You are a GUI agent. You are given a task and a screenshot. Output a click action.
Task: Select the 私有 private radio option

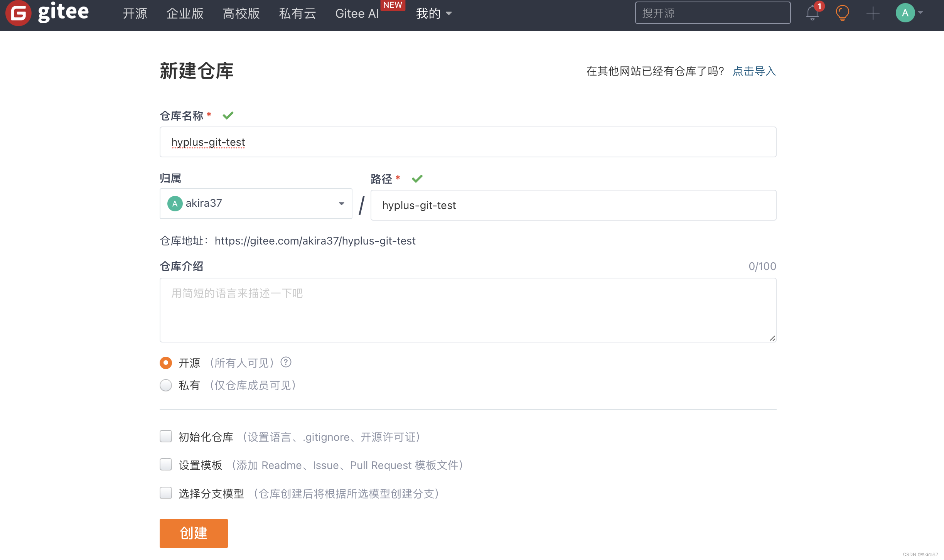point(166,385)
